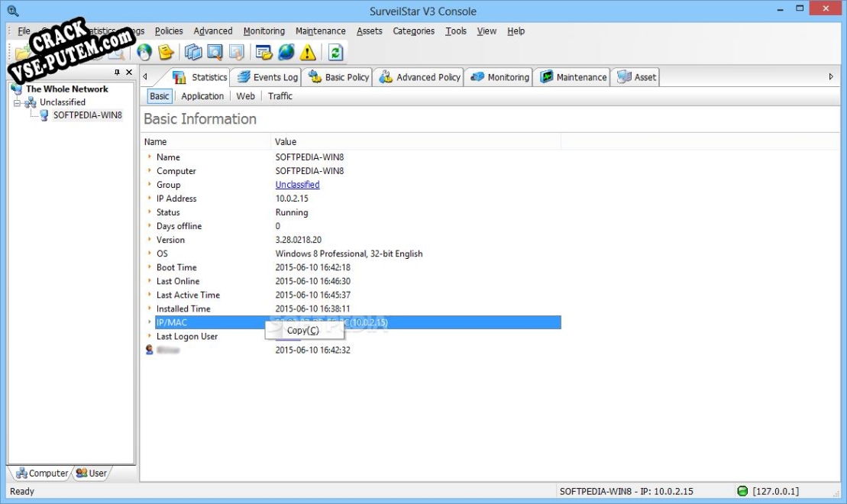The width and height of the screenshot is (847, 504).
Task: Select the Web sub-tab
Action: tap(246, 96)
